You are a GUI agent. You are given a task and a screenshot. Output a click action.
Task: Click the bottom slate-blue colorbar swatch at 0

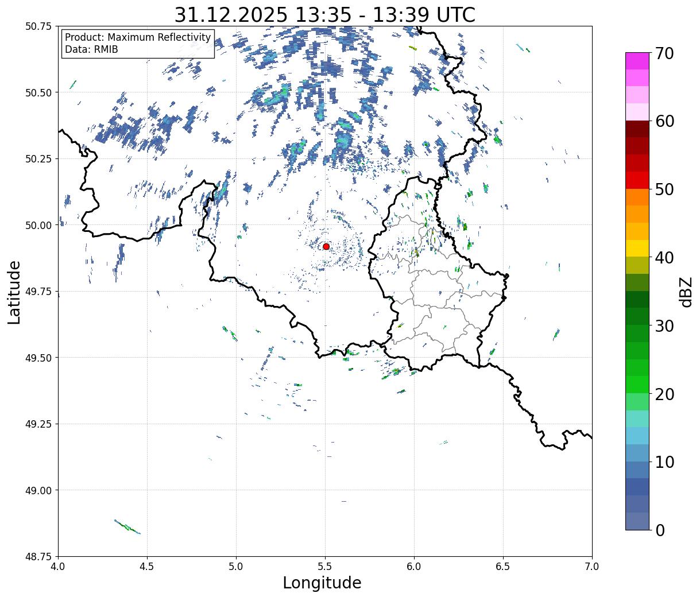[637, 521]
